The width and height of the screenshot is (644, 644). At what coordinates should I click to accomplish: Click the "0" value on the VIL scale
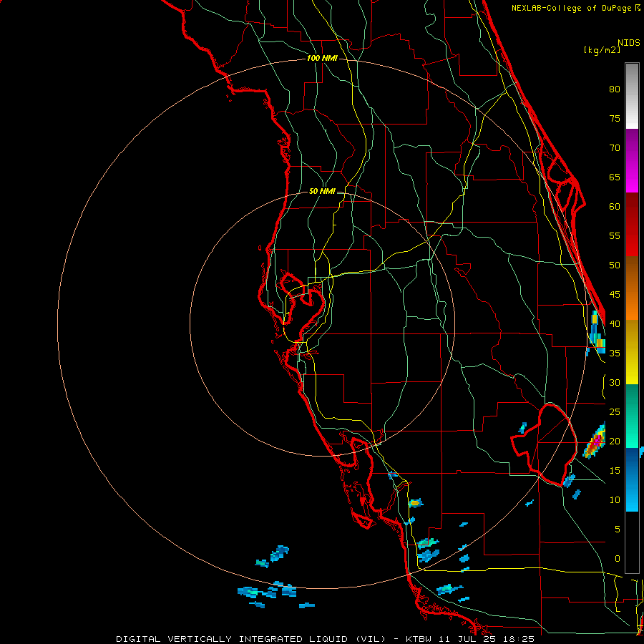(x=618, y=559)
